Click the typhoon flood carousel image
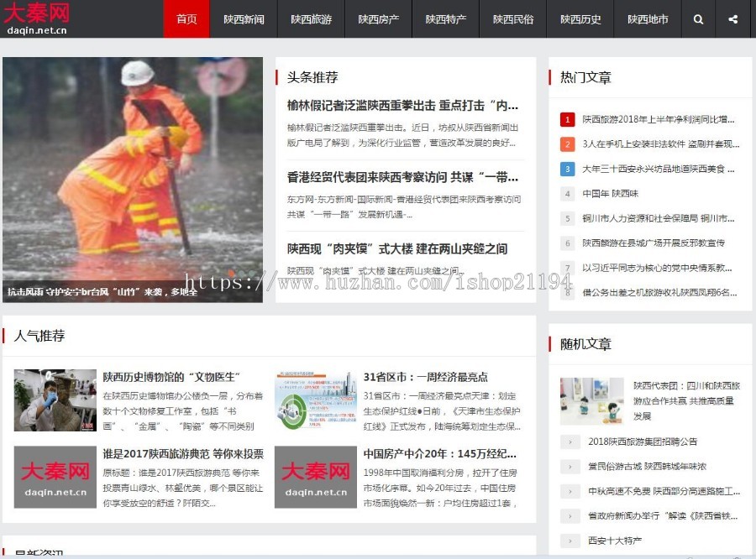Viewport: 756px width, 559px height. tap(134, 178)
